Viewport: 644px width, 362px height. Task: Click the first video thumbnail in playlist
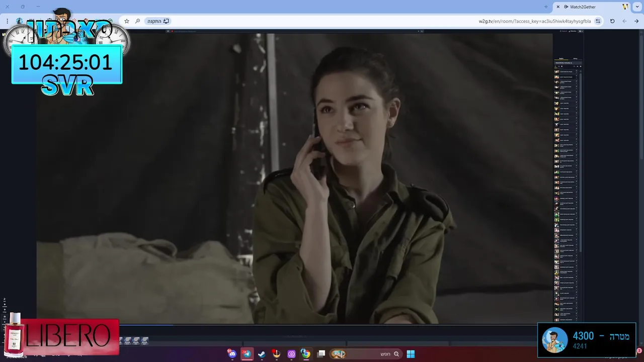pos(557,72)
